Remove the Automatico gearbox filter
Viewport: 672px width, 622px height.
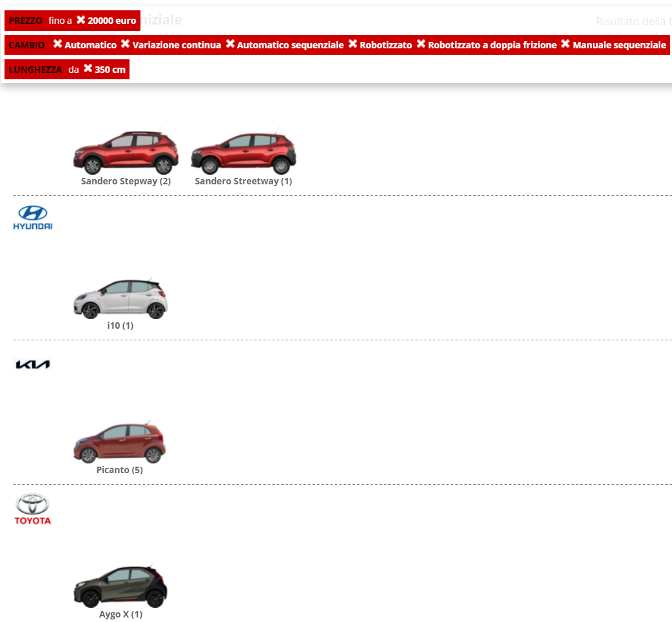(57, 44)
